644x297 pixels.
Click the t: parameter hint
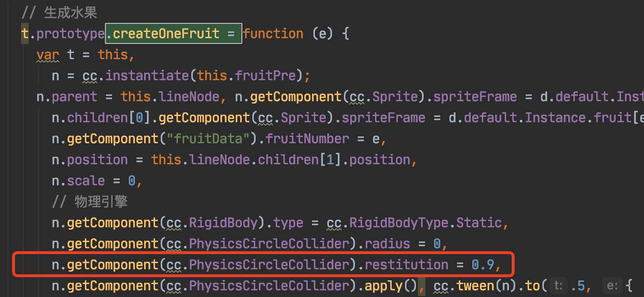point(559,286)
